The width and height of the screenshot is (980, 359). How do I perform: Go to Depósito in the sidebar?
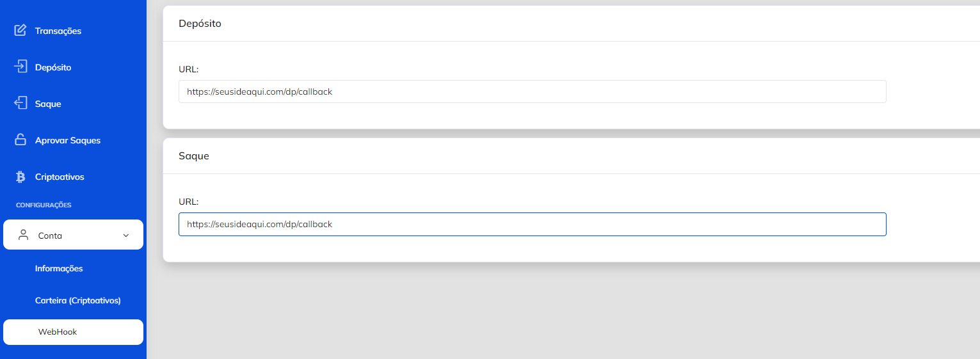click(x=53, y=67)
